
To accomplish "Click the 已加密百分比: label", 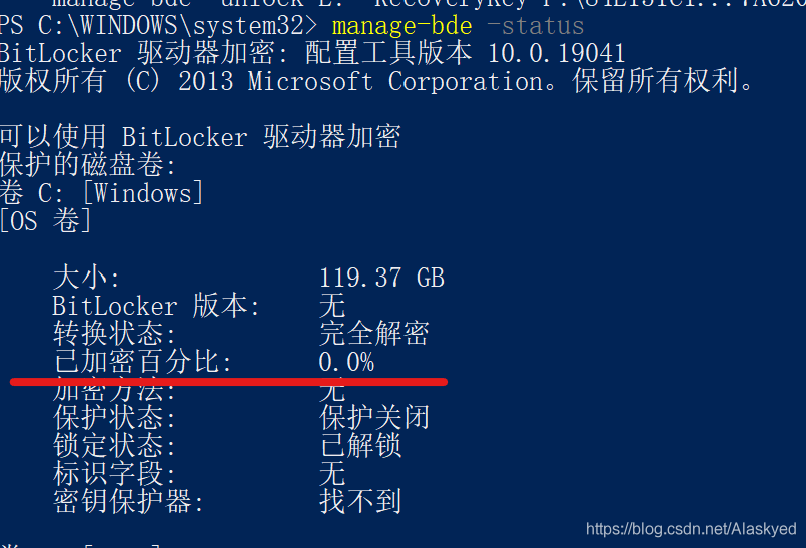I will 143,362.
